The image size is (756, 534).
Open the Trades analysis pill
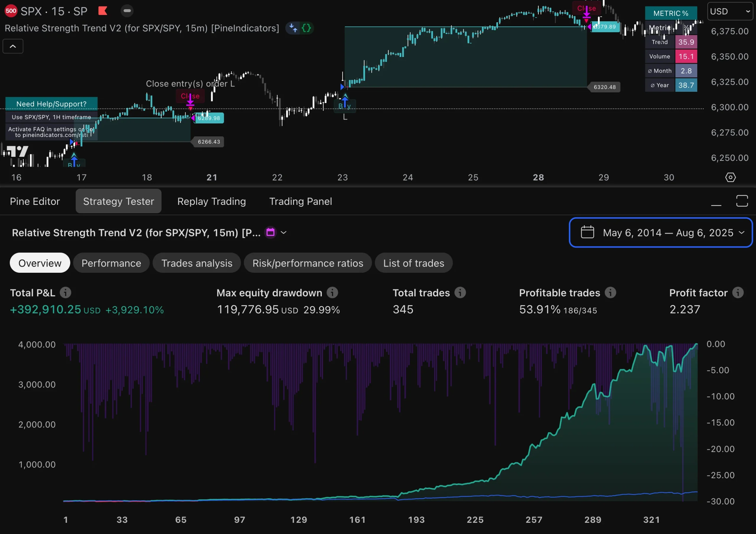coord(197,263)
